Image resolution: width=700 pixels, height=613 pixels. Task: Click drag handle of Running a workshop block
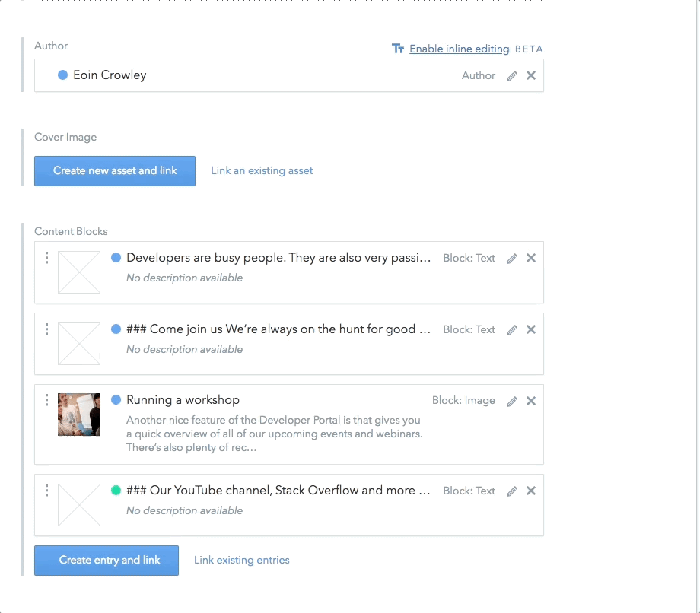click(x=46, y=400)
